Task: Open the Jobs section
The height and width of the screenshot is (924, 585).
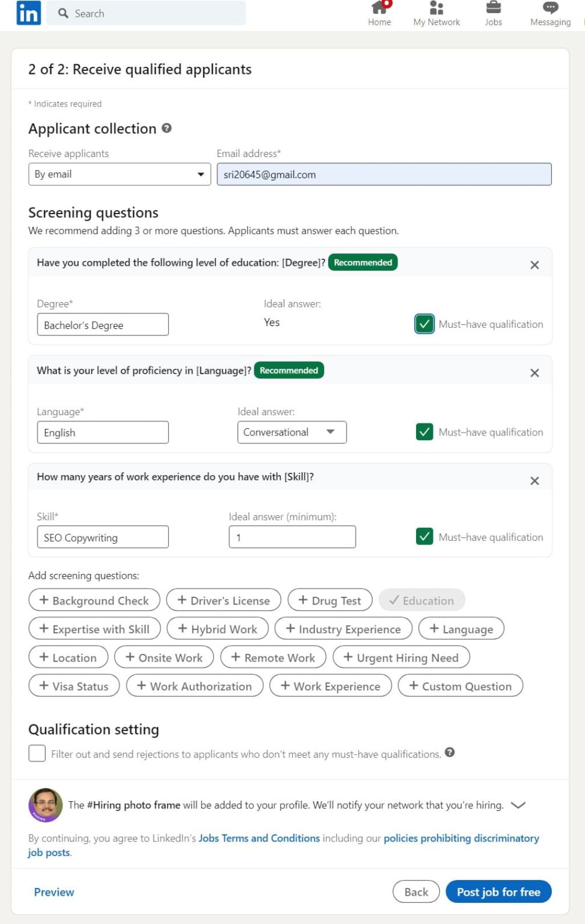Action: 493,12
